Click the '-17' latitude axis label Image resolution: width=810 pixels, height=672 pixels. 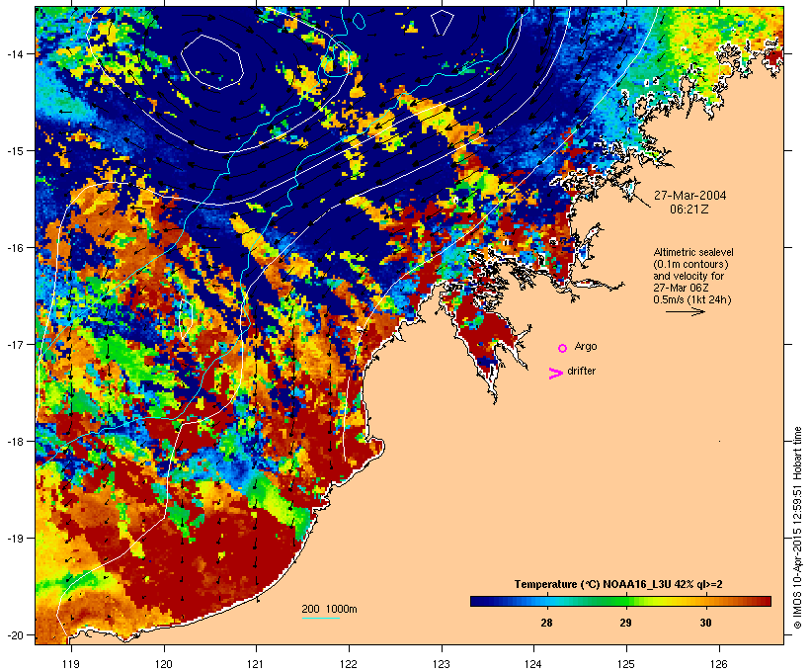tap(14, 345)
